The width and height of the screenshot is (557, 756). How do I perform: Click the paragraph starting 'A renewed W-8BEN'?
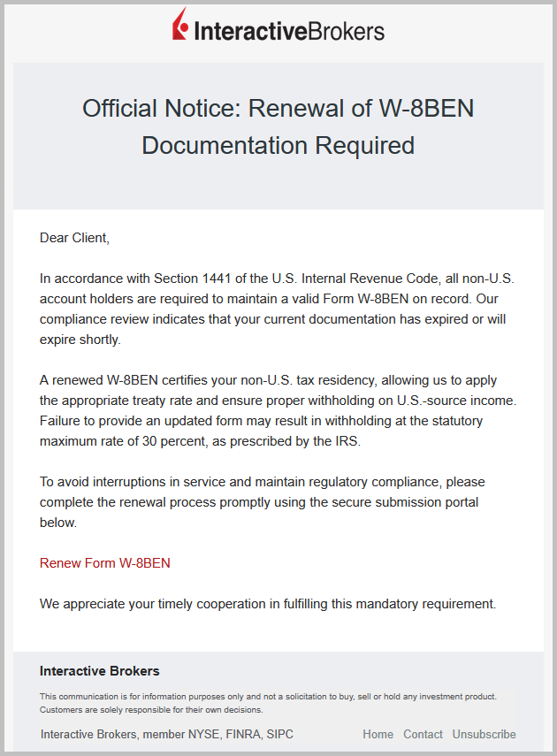(278, 410)
